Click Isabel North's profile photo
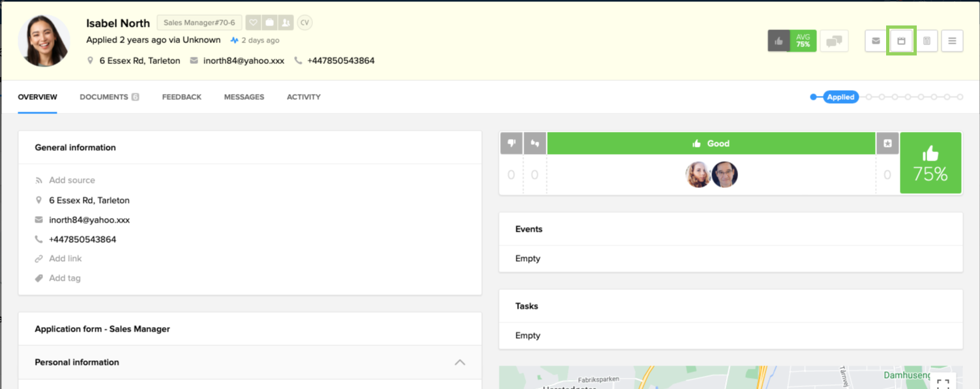Image resolution: width=980 pixels, height=389 pixels. point(44,40)
